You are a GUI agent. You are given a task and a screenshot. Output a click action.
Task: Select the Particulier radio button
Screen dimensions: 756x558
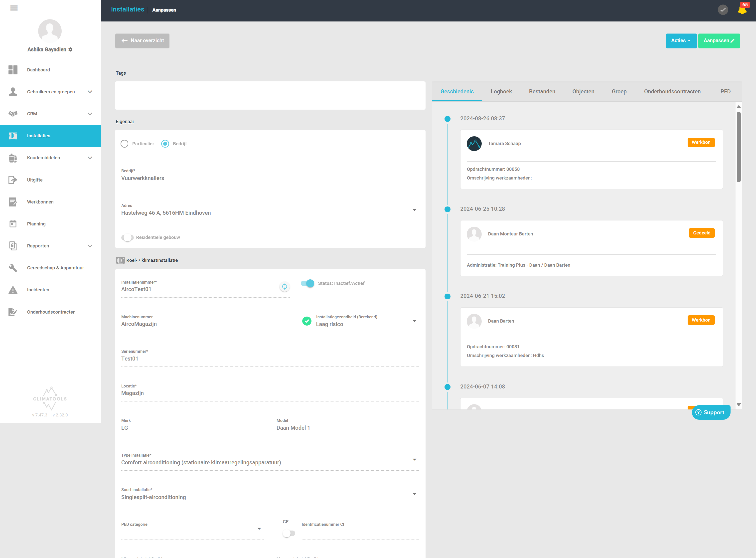pos(125,144)
